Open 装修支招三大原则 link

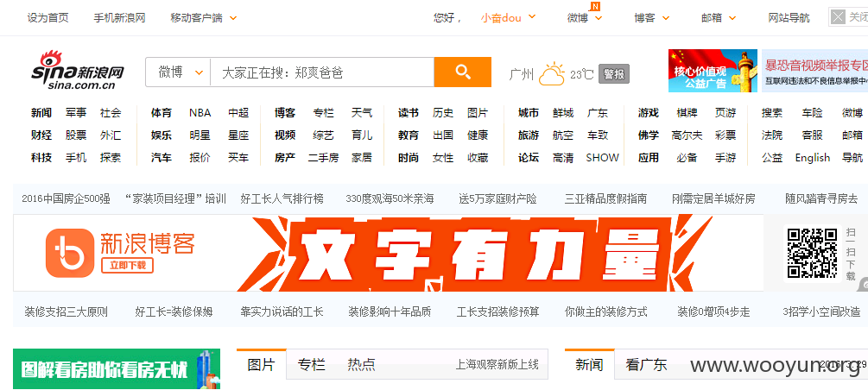point(66,312)
